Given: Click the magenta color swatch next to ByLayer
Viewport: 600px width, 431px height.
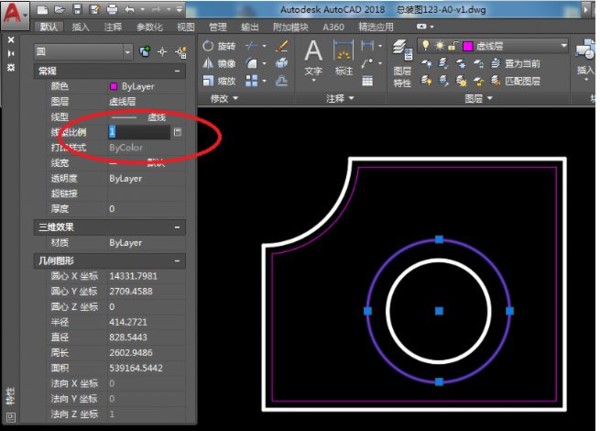Looking at the screenshot, I should [113, 87].
